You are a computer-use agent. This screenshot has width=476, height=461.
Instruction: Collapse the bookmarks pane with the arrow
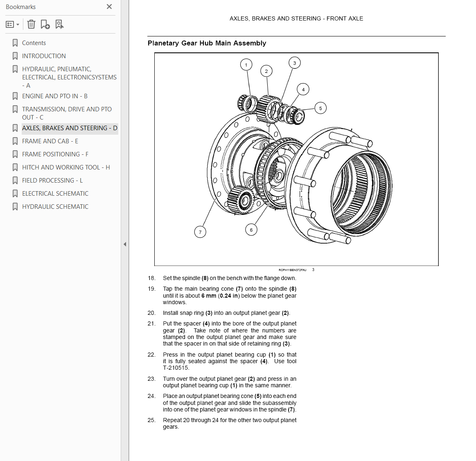click(x=125, y=244)
